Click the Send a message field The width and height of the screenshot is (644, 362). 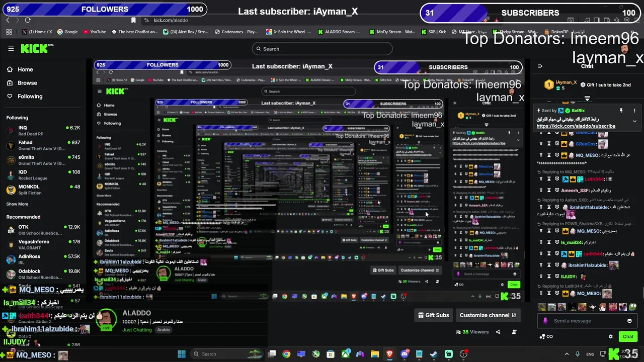(586, 321)
